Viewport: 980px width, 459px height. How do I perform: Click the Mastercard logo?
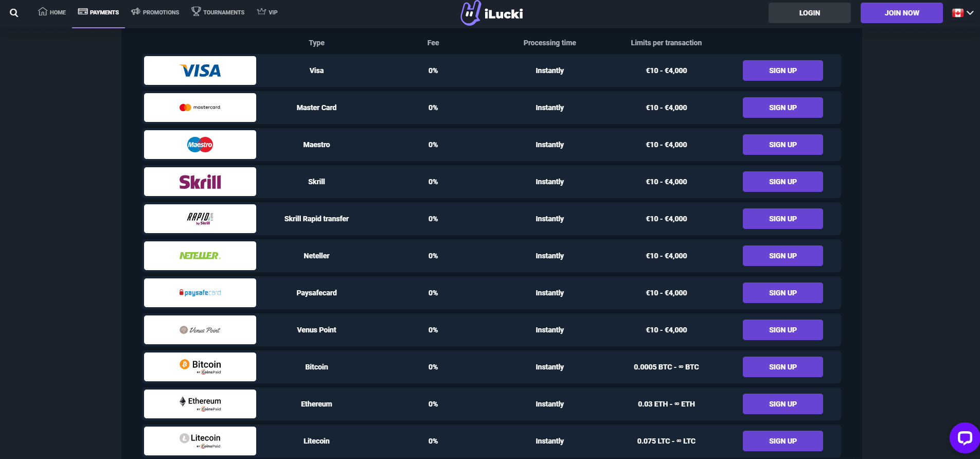pos(200,108)
